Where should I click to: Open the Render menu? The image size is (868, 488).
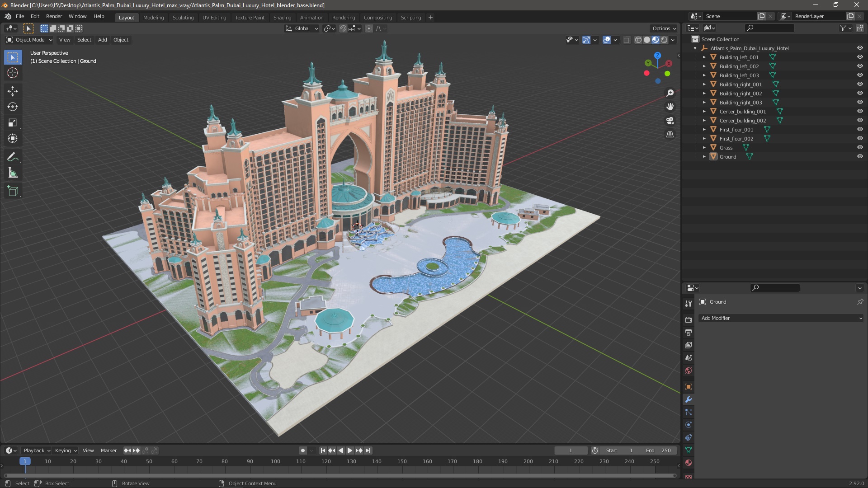[54, 16]
